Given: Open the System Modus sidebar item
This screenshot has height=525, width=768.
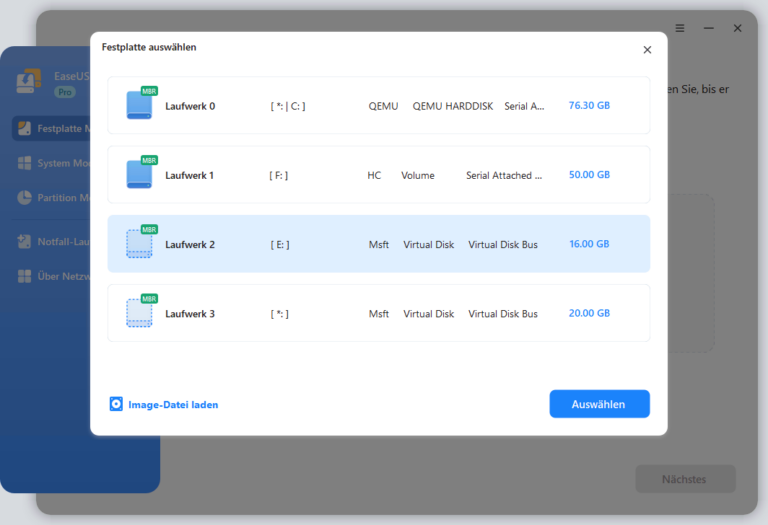Looking at the screenshot, I should [x=52, y=163].
